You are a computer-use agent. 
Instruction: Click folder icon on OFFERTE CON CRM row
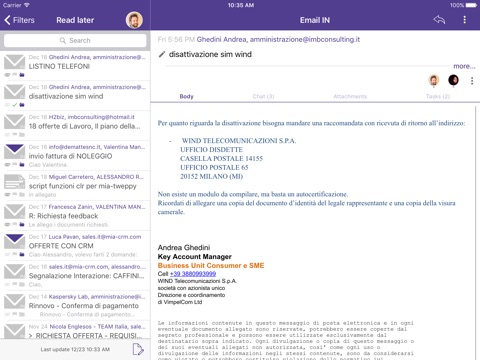(x=22, y=255)
